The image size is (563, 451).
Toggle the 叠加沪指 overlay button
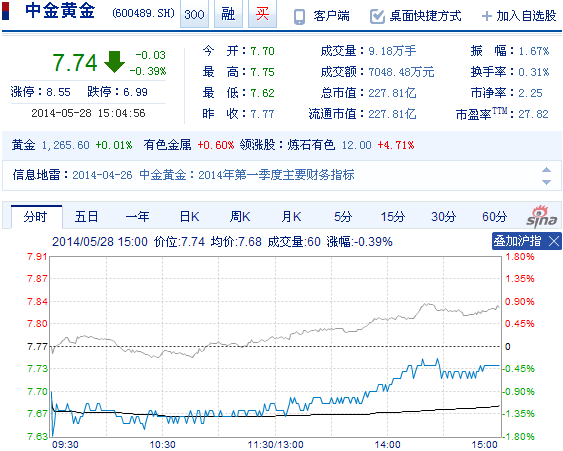point(517,241)
